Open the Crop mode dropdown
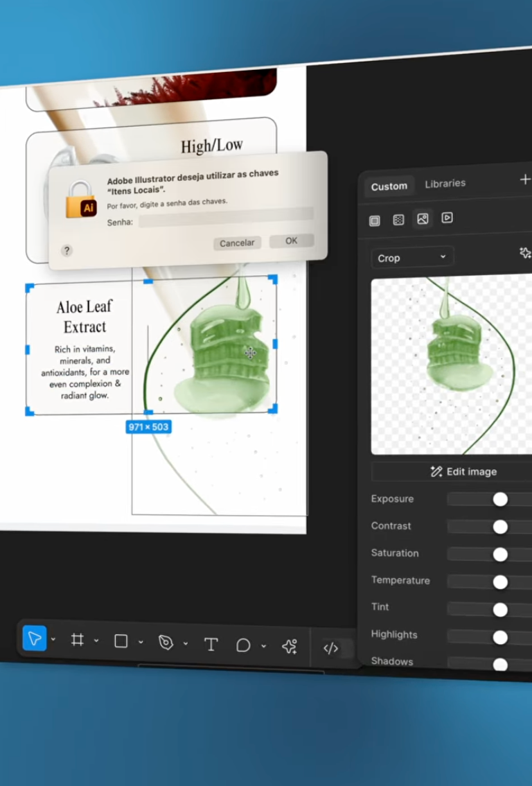The height and width of the screenshot is (786, 532). click(x=412, y=258)
